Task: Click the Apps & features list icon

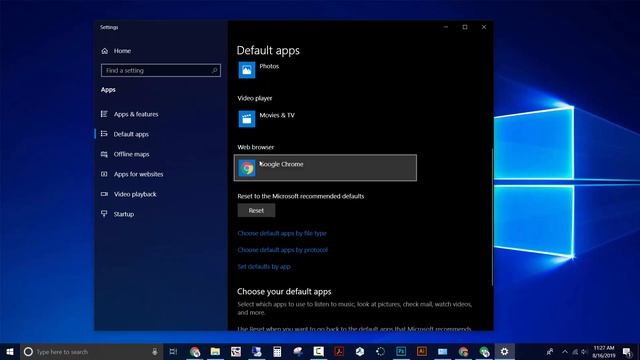Action: pyautogui.click(x=104, y=114)
